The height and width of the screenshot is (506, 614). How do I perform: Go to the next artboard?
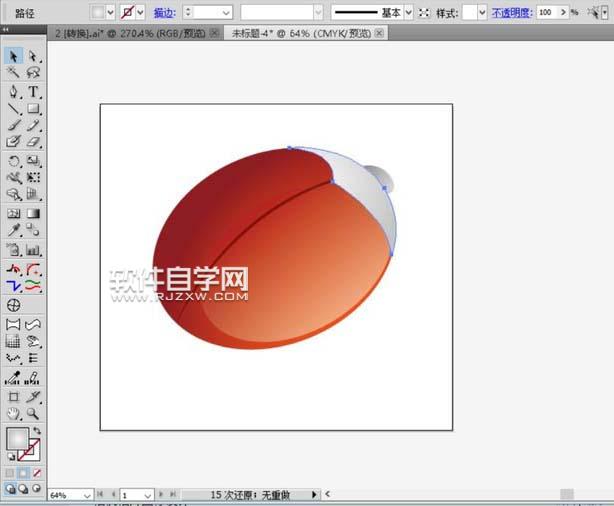(x=161, y=494)
